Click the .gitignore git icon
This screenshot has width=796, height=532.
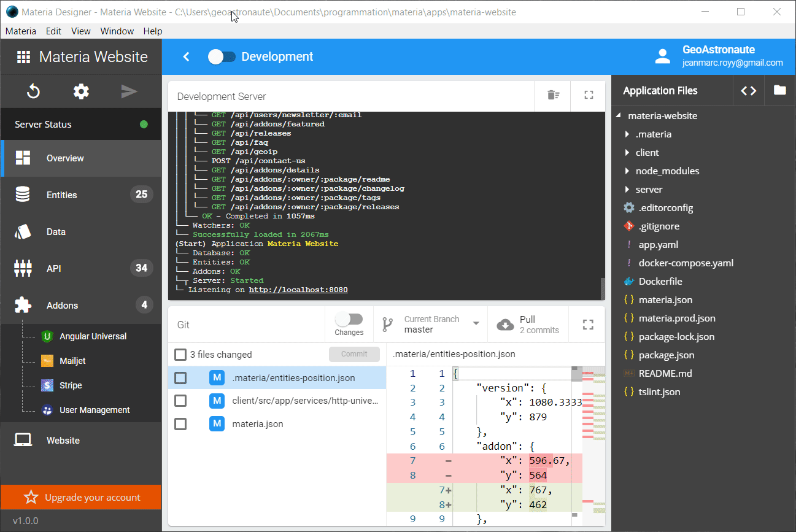(628, 226)
